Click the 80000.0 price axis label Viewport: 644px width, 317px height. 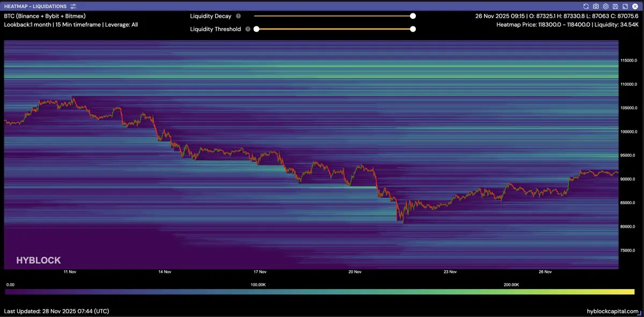click(x=628, y=226)
